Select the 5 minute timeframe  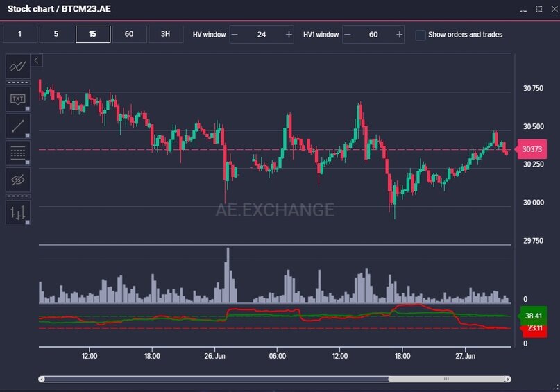56,34
